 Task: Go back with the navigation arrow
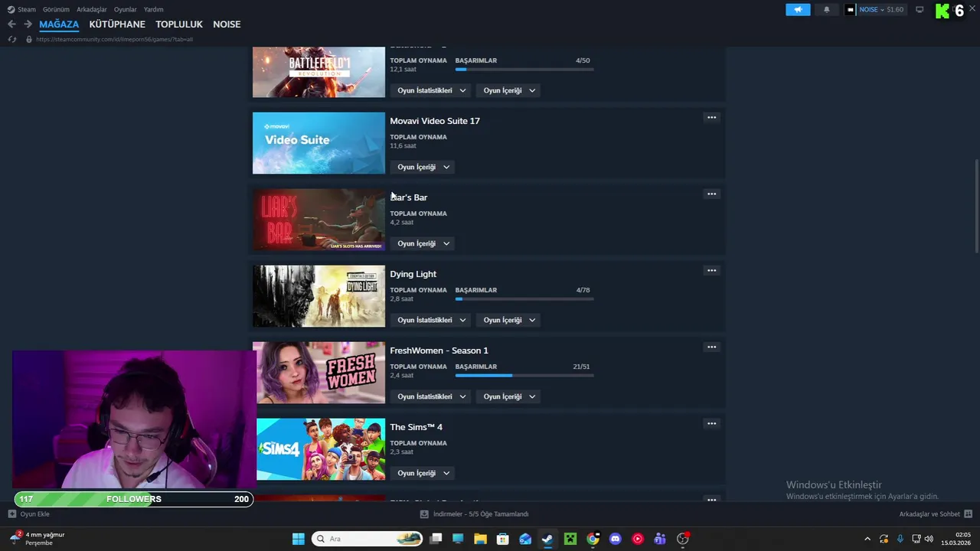click(11, 24)
